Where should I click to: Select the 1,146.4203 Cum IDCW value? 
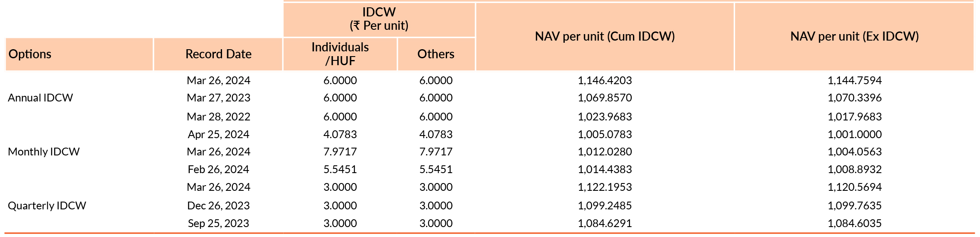(x=605, y=81)
